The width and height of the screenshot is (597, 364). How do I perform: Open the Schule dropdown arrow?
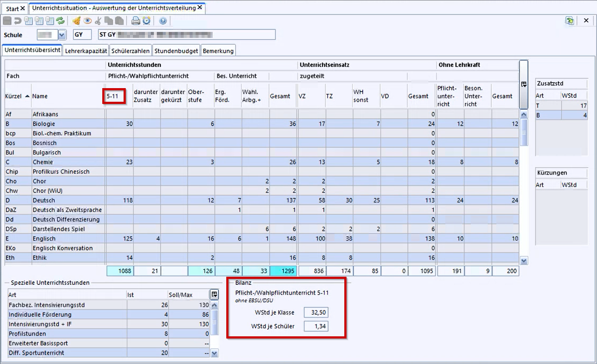pyautogui.click(x=62, y=35)
